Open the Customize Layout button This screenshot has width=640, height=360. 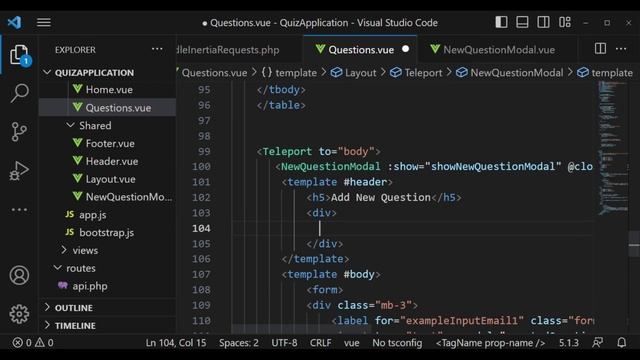[565, 22]
